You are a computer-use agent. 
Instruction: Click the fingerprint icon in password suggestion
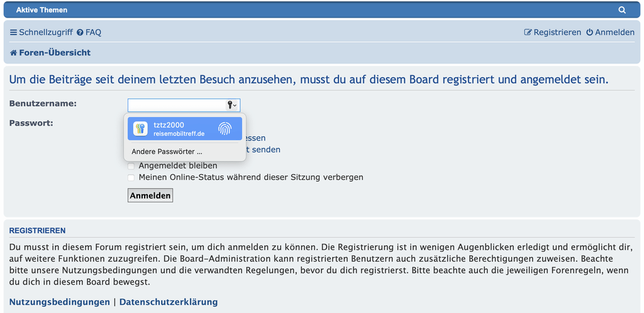click(225, 129)
